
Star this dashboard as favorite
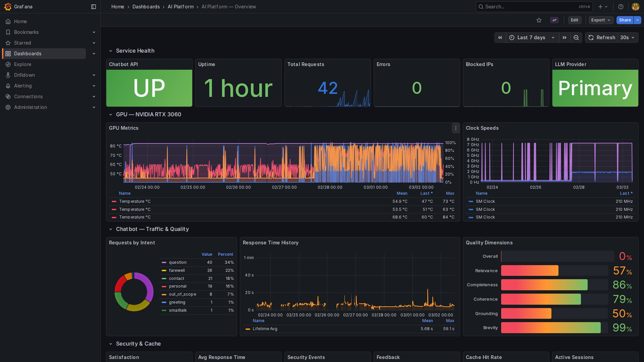click(x=539, y=20)
